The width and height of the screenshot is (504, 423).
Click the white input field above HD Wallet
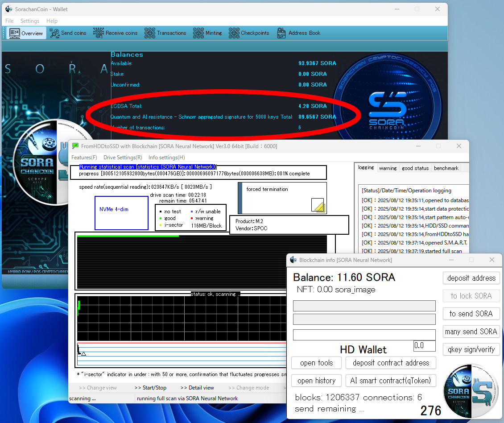(x=364, y=335)
